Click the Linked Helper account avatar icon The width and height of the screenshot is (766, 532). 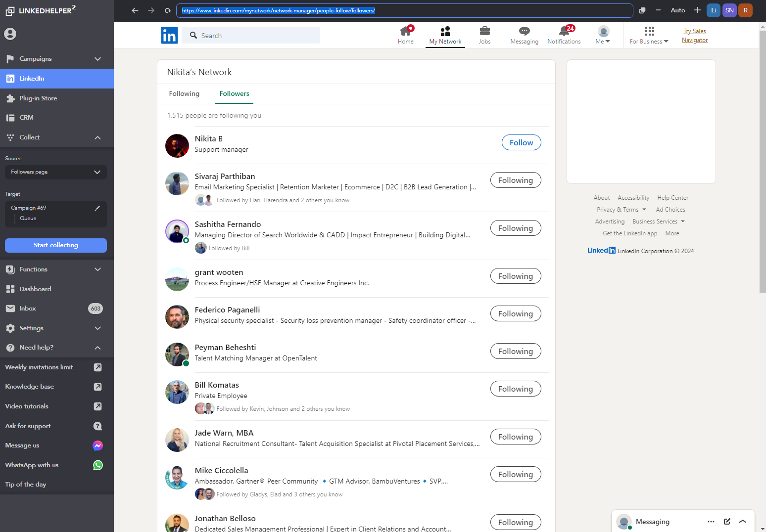pyautogui.click(x=10, y=34)
